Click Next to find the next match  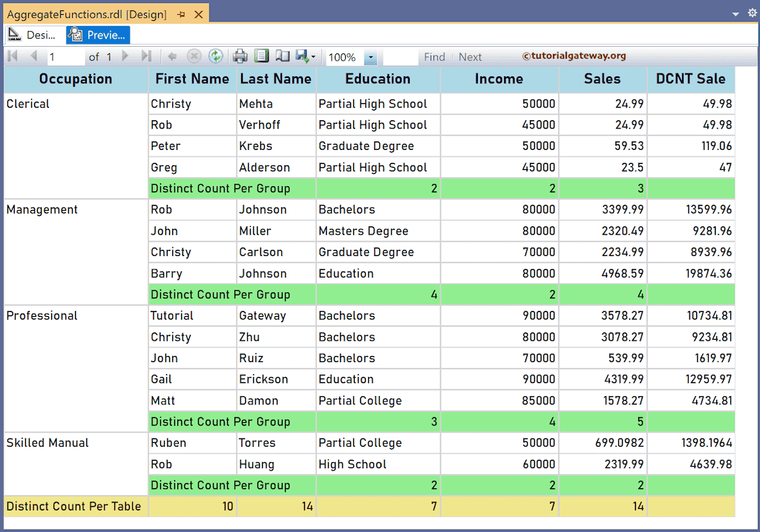[x=470, y=56]
